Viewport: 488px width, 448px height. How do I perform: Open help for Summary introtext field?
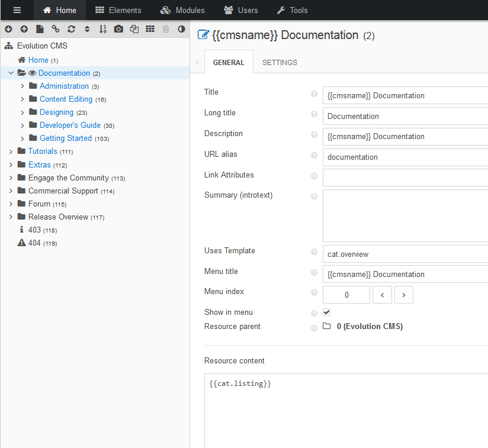click(314, 196)
